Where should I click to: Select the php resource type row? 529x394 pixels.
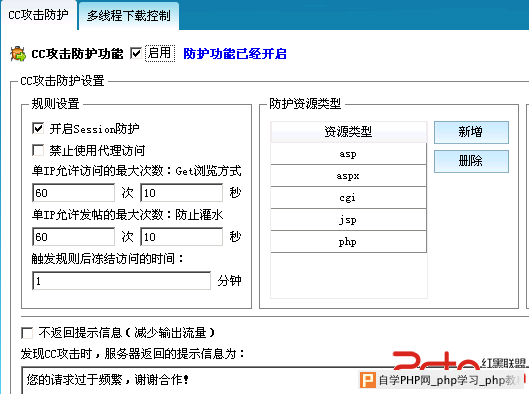349,242
